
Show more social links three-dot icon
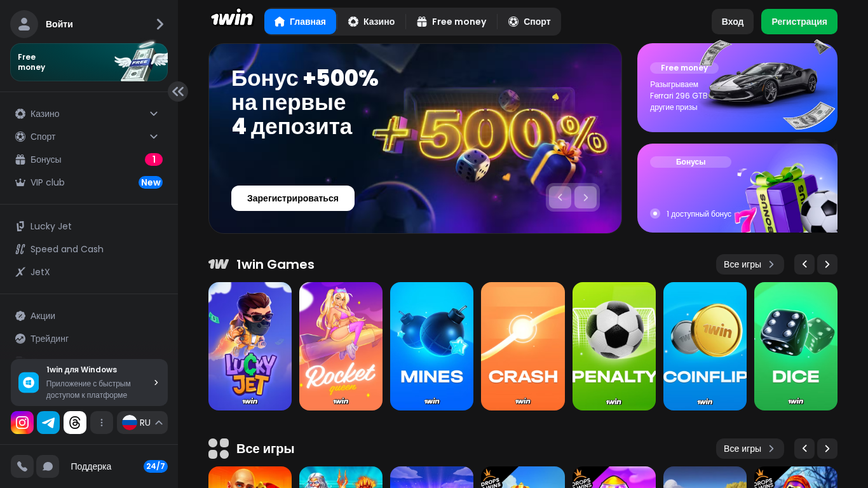click(x=102, y=423)
